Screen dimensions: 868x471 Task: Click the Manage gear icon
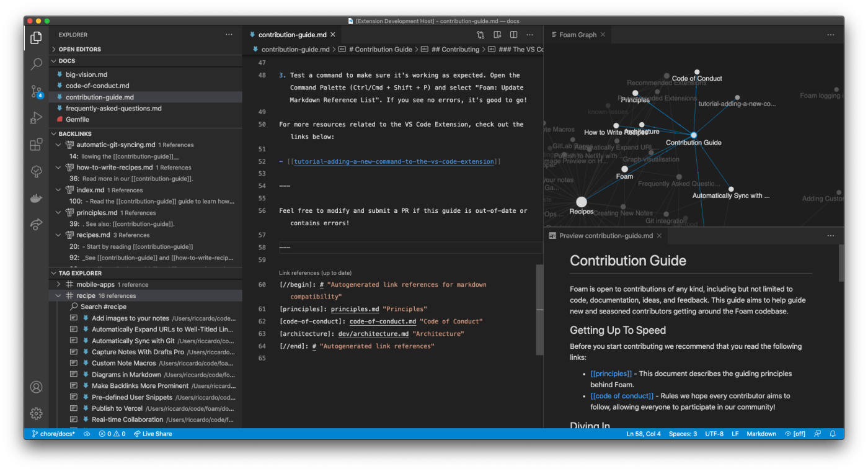click(x=36, y=413)
